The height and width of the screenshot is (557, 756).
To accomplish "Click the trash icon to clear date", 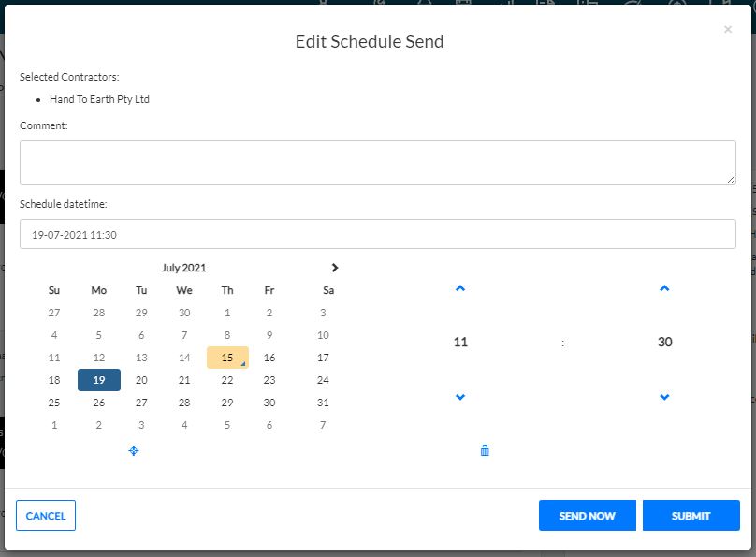I will (x=485, y=450).
